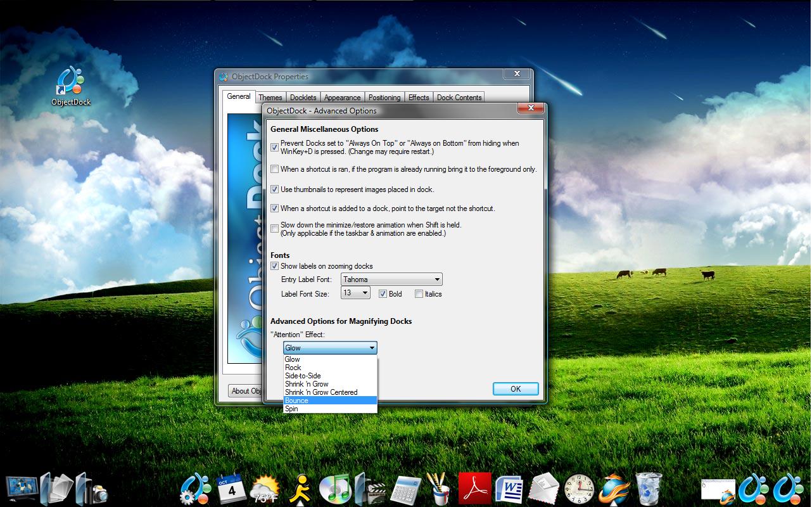
Task: Select Bounce attention effect
Action: pos(330,401)
